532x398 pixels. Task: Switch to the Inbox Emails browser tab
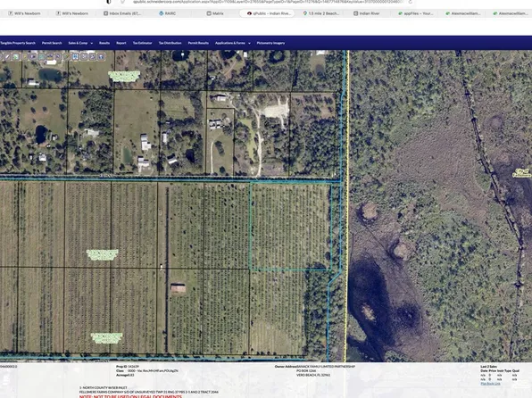pos(122,13)
